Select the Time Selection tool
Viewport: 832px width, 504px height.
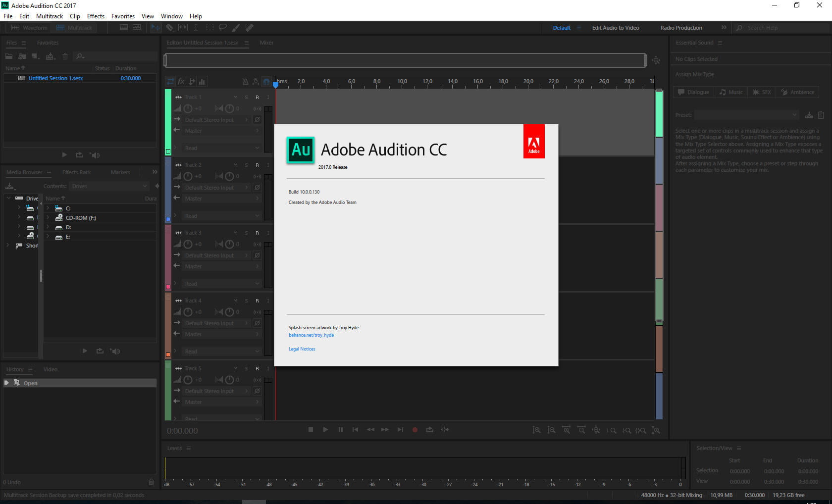click(196, 28)
